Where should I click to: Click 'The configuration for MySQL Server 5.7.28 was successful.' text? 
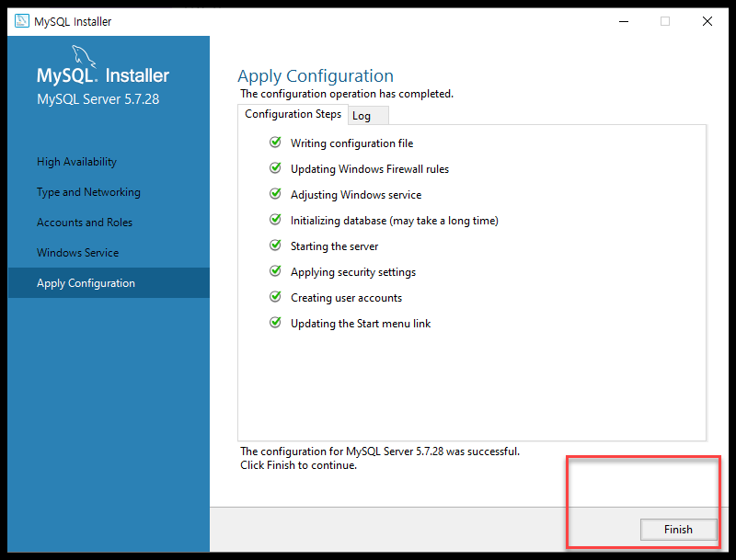pos(380,451)
